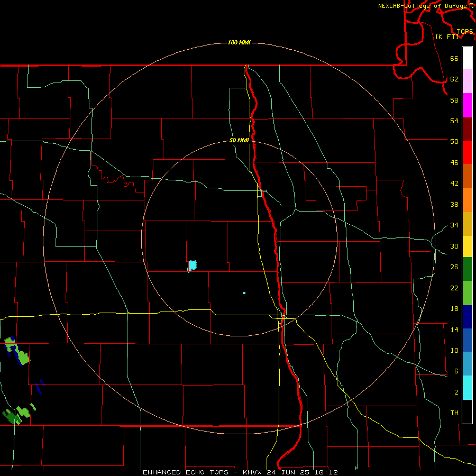476x476 pixels.
Task: Click the legend value 30
Action: click(454, 246)
